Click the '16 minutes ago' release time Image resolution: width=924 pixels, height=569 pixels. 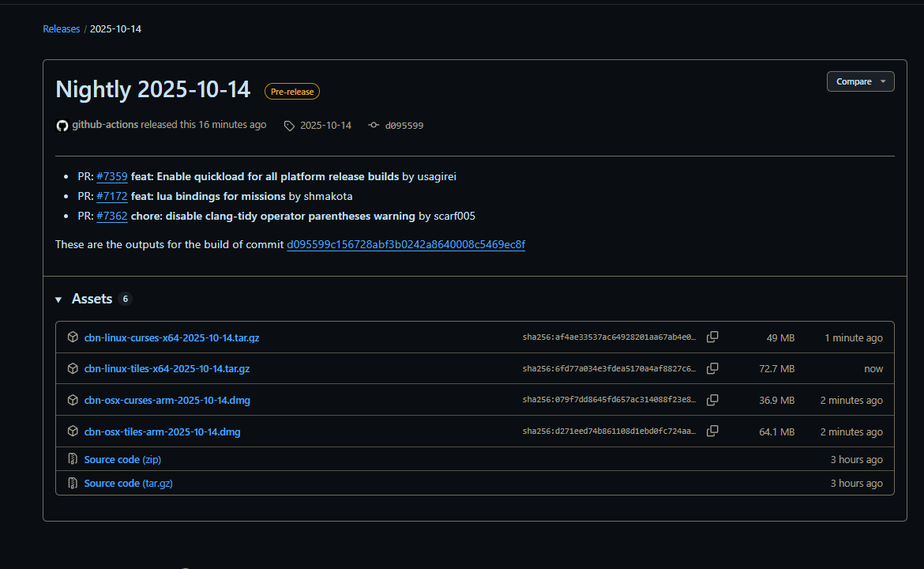click(232, 124)
